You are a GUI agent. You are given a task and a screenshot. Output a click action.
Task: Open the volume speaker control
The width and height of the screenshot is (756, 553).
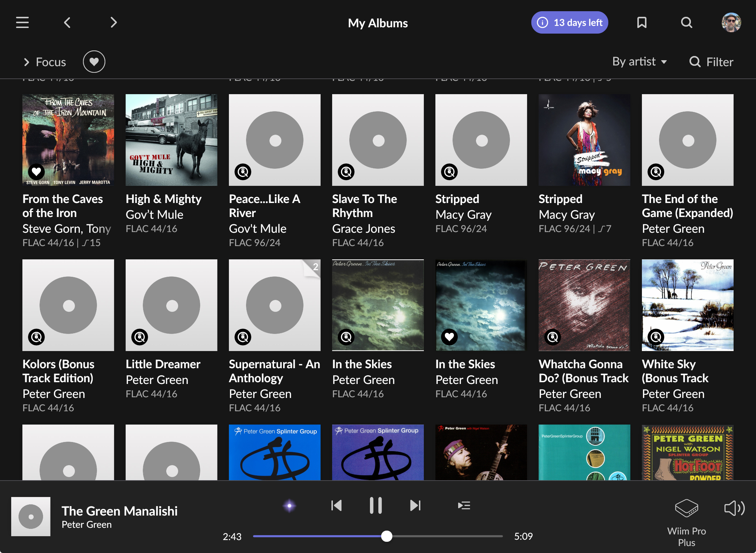pyautogui.click(x=734, y=508)
